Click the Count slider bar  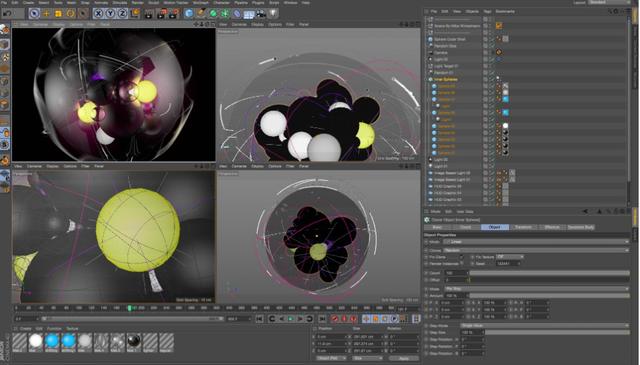549,273
